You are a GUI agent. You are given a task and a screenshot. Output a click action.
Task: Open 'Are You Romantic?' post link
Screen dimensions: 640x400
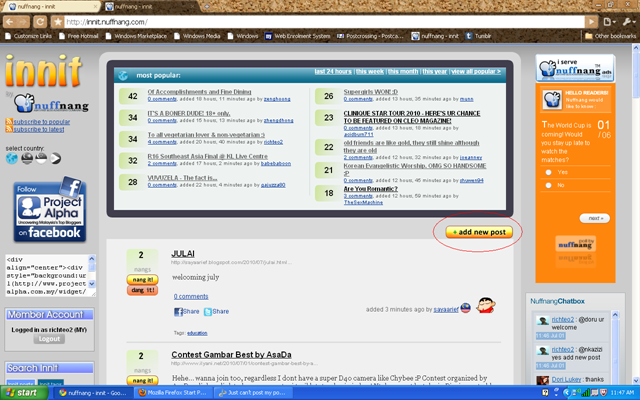(x=370, y=189)
